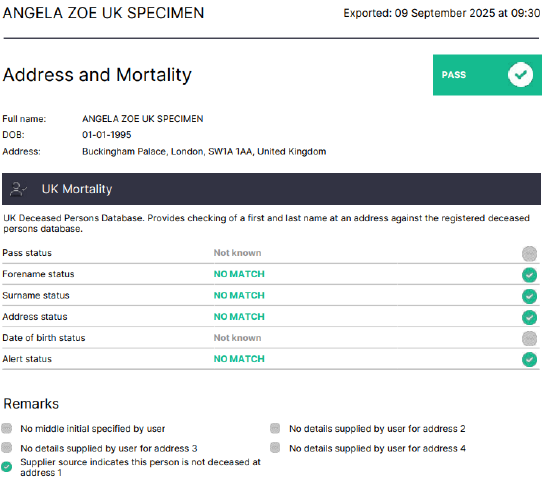Click grey icon for address 4 remark
The width and height of the screenshot is (550, 494).
point(275,448)
